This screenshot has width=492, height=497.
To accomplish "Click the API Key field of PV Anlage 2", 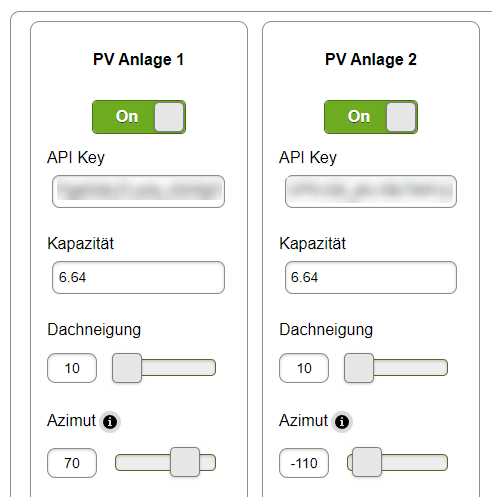I will tap(371, 191).
